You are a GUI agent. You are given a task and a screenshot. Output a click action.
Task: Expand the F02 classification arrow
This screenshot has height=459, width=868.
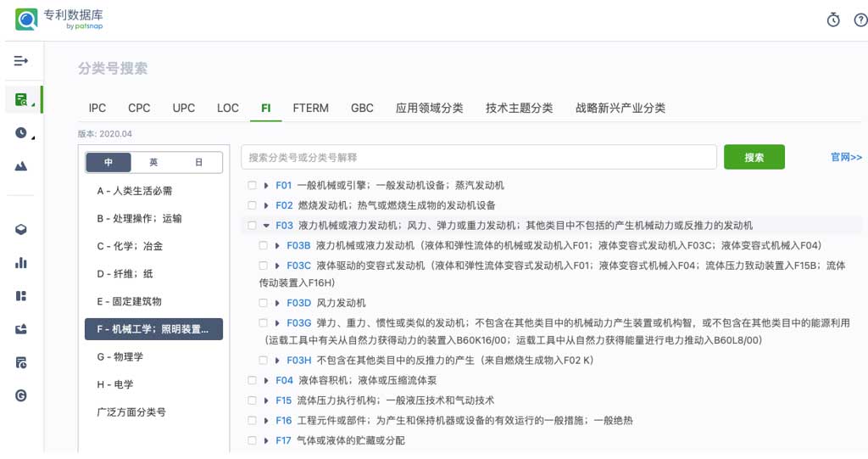point(266,205)
